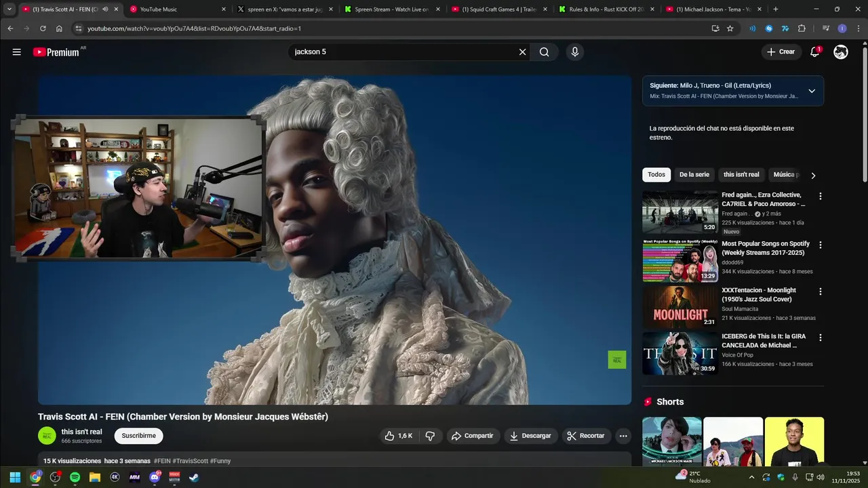The height and width of the screenshot is (488, 868).
Task: Show more filter chips with the arrow
Action: click(813, 176)
